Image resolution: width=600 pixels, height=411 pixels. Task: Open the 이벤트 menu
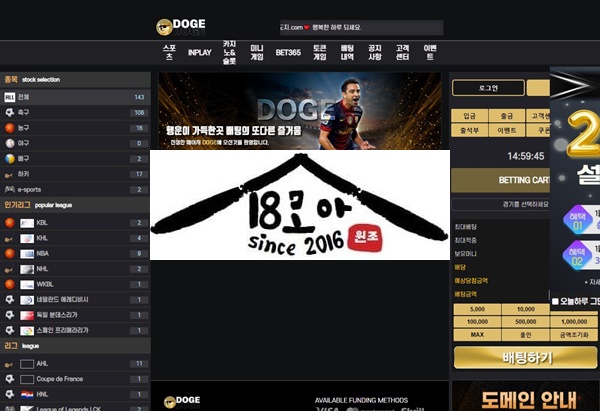tap(430, 52)
